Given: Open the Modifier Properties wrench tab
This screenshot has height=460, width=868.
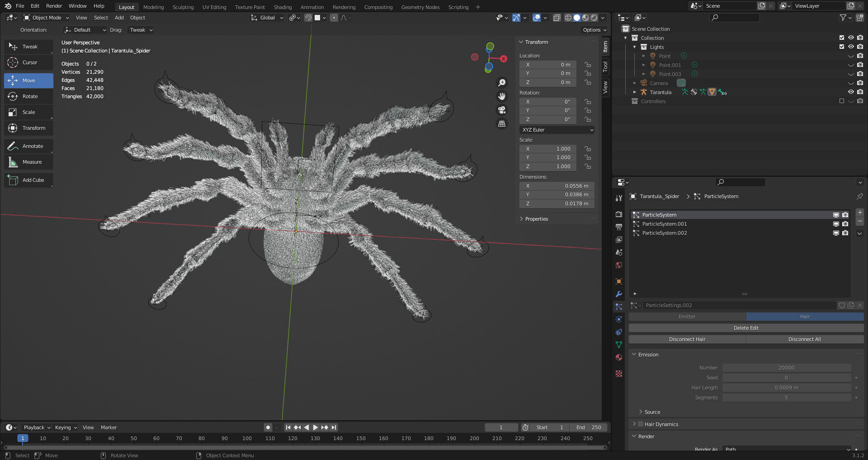Looking at the screenshot, I should point(619,294).
